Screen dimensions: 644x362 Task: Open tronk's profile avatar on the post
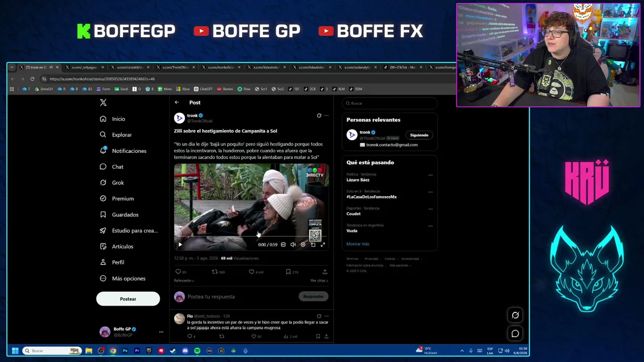(x=179, y=118)
